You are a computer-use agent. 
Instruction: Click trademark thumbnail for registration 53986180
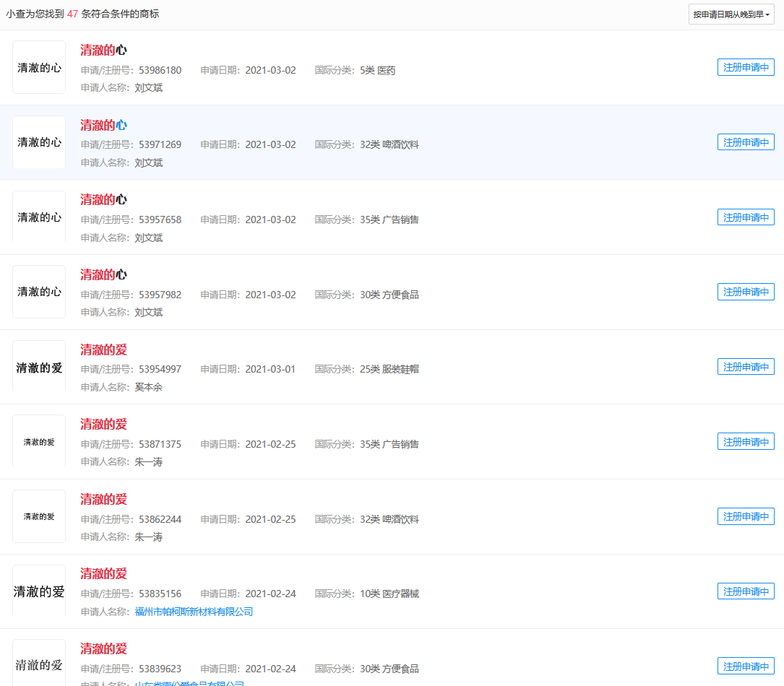tap(39, 67)
